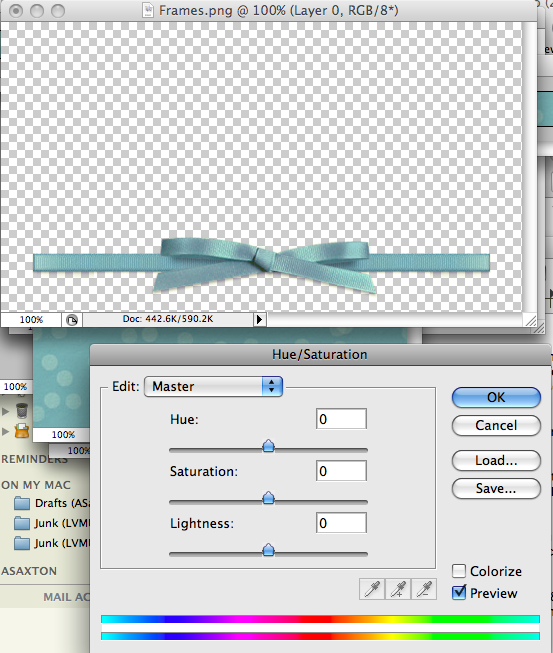Click the Save... button
The height and width of the screenshot is (653, 553).
(x=496, y=488)
